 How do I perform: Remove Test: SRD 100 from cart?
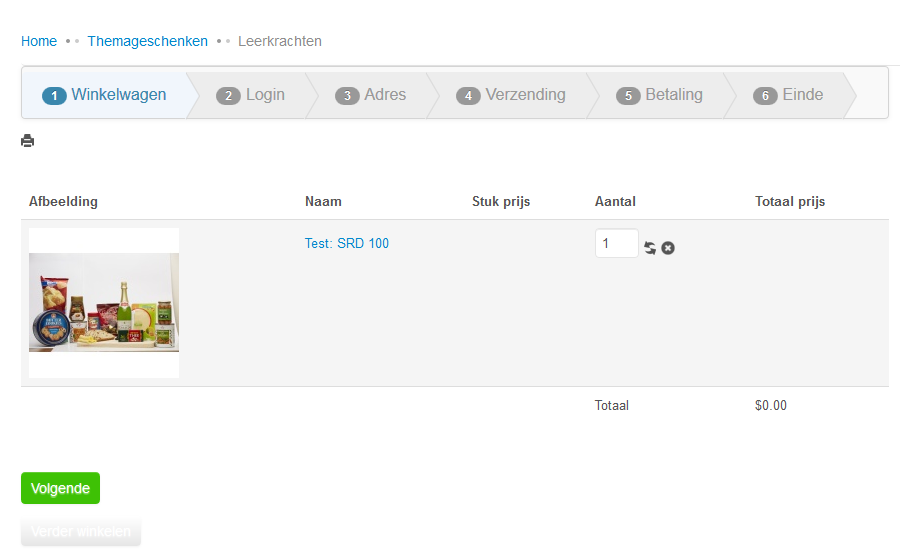(668, 248)
